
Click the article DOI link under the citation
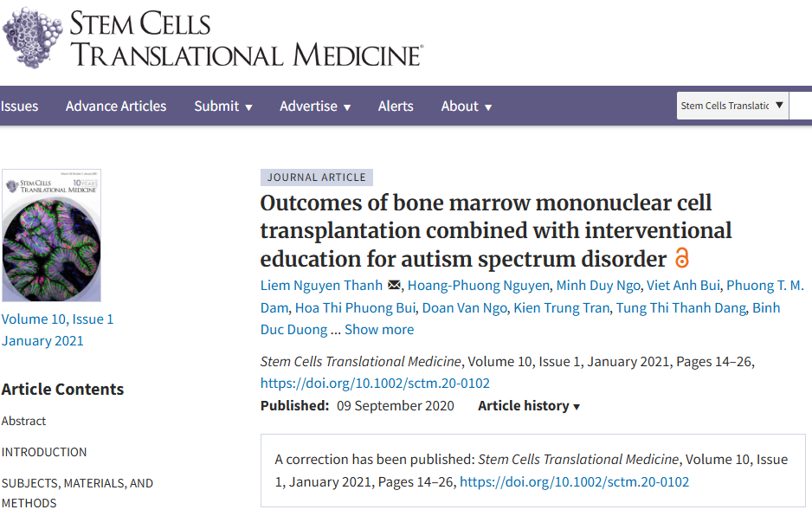pos(375,384)
